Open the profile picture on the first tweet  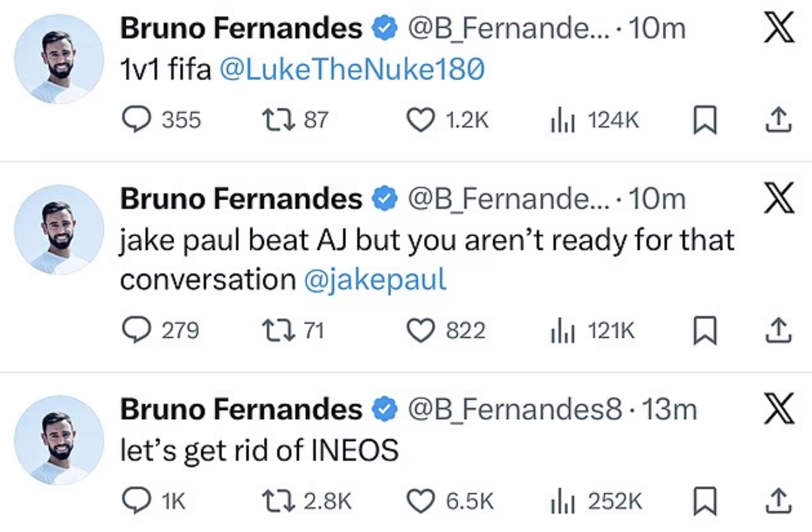point(59,59)
